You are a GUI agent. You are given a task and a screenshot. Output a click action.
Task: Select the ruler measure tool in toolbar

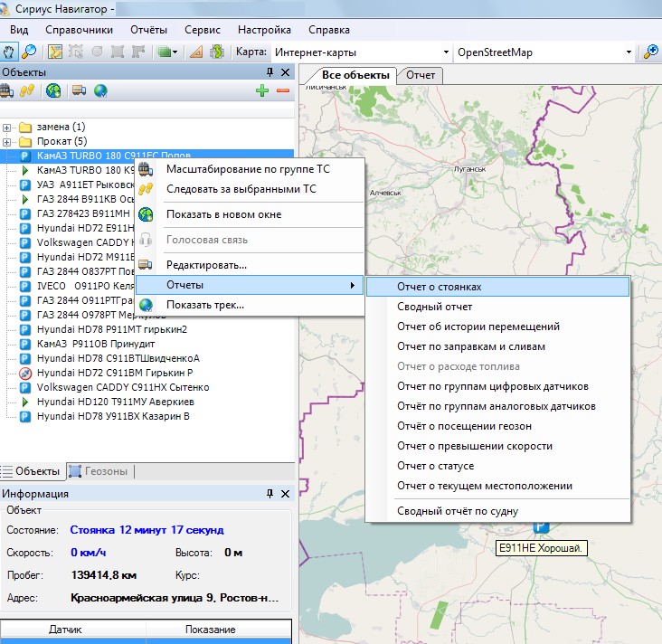[x=196, y=52]
